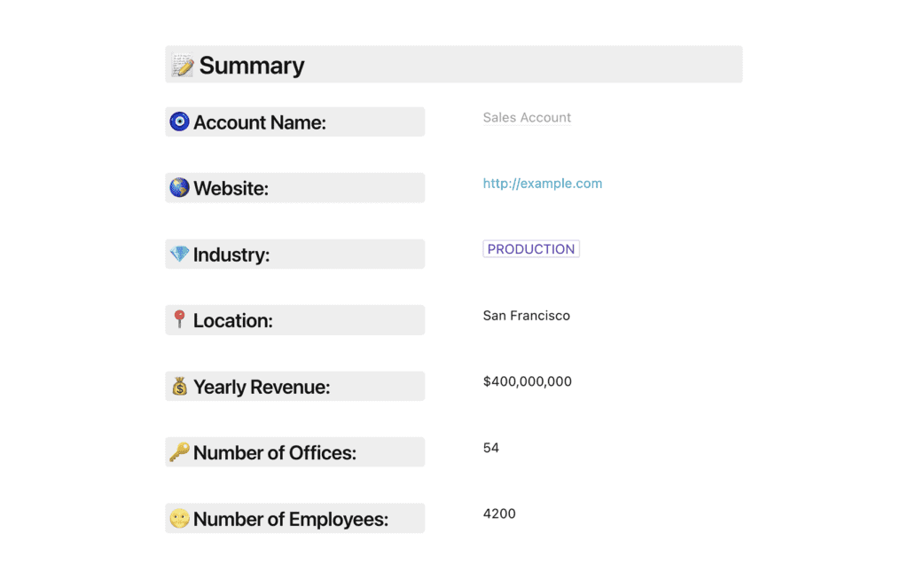Click the $400,000,000 revenue value
Image resolution: width=908 pixels, height=588 pixels.
point(527,381)
